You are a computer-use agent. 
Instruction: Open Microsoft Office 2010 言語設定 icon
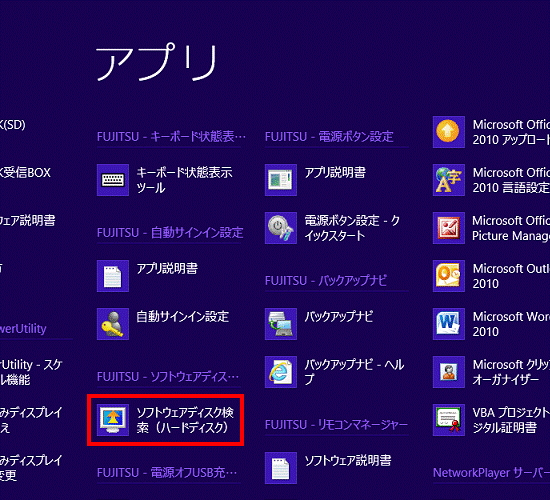tap(449, 180)
